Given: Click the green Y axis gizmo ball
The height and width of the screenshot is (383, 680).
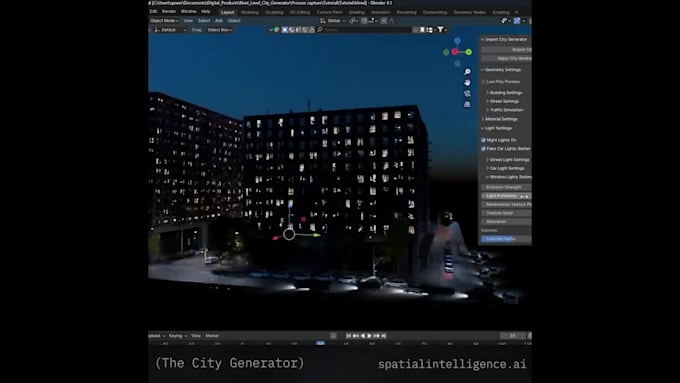Looking at the screenshot, I should pyautogui.click(x=468, y=52).
